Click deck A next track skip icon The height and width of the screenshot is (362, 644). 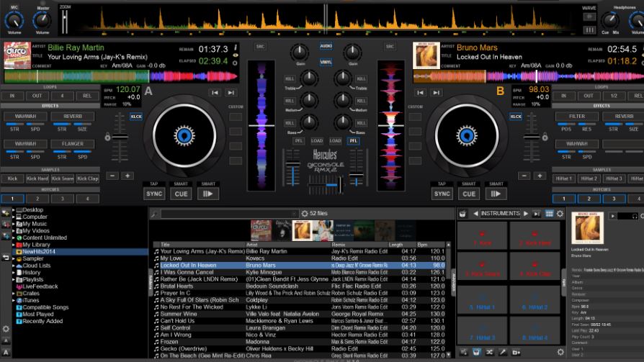pos(231,93)
